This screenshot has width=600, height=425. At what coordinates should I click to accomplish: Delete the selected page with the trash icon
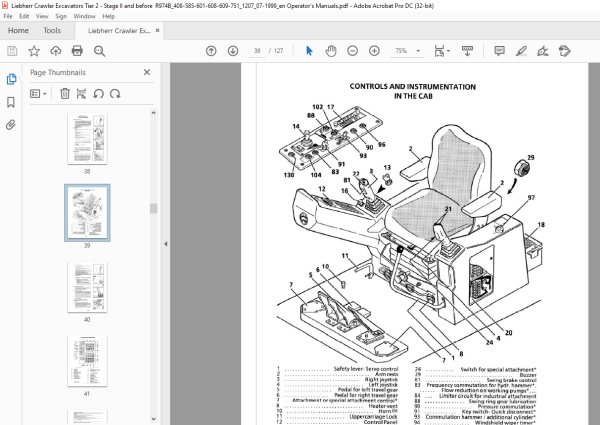pos(65,93)
